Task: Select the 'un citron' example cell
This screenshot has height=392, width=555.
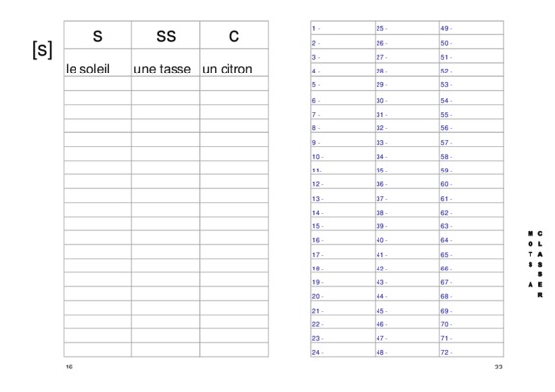Action: coord(234,63)
